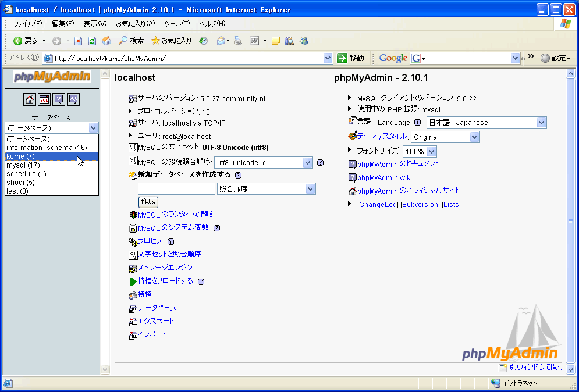Viewport: 579px width, 392px height.
Task: Open the 別ウィンドウで開く link
Action: tap(535, 367)
